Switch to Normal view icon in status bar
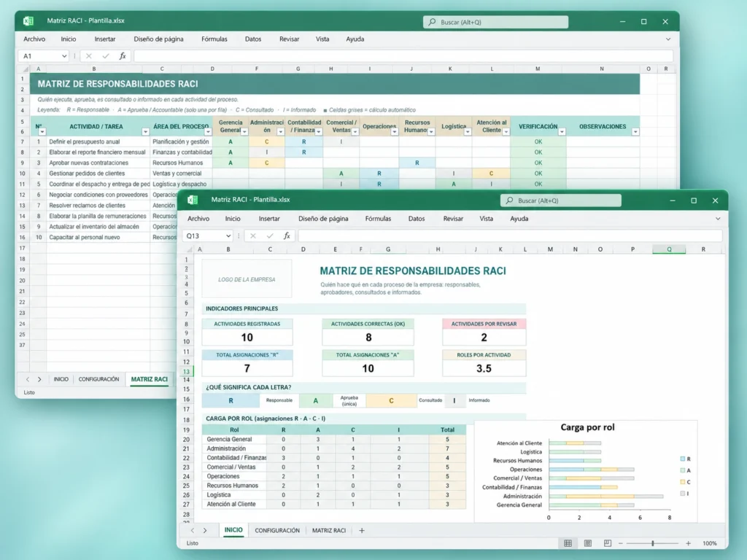 pyautogui.click(x=568, y=543)
